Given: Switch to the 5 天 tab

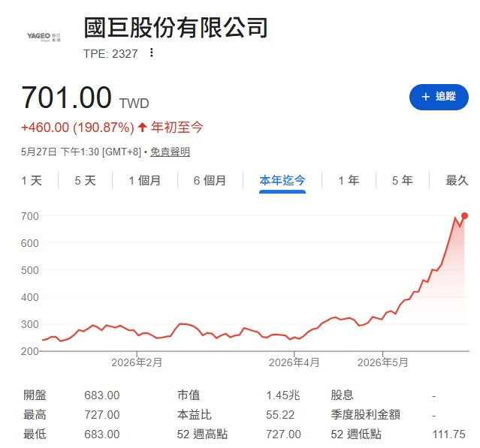Looking at the screenshot, I should coord(85,180).
